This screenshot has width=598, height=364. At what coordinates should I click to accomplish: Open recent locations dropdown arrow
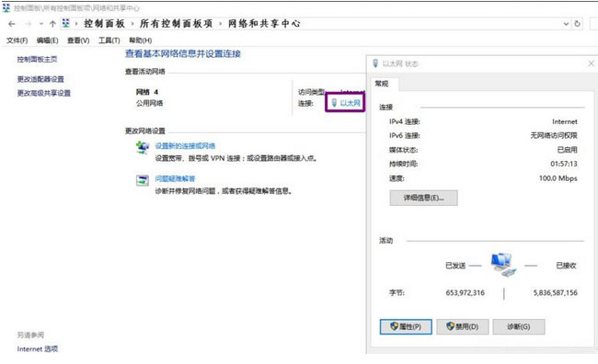point(41,24)
